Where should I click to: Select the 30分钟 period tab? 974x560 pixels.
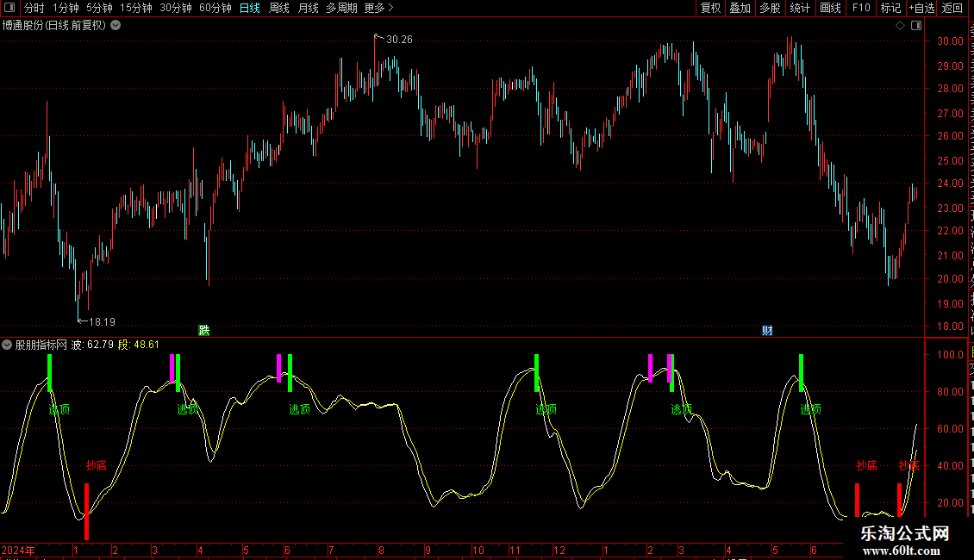[x=176, y=8]
